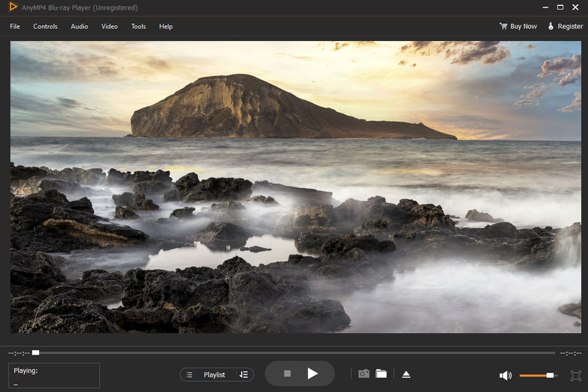Close the Blu-ray Player window
This screenshot has height=392, width=588.
pos(575,7)
